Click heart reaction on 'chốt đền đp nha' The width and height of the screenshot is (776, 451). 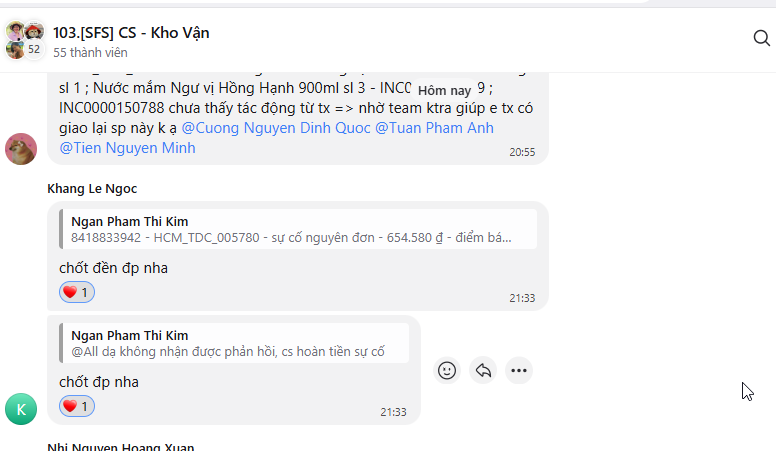77,293
